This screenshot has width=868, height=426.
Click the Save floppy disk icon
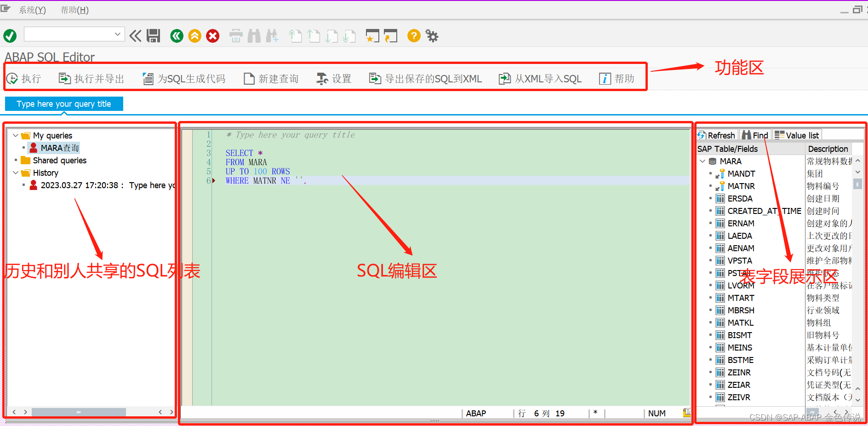[x=153, y=36]
